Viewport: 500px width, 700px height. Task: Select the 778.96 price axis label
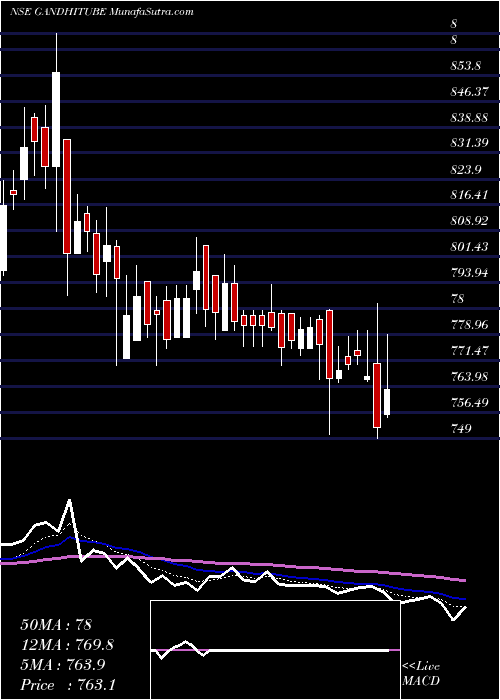coord(469,325)
